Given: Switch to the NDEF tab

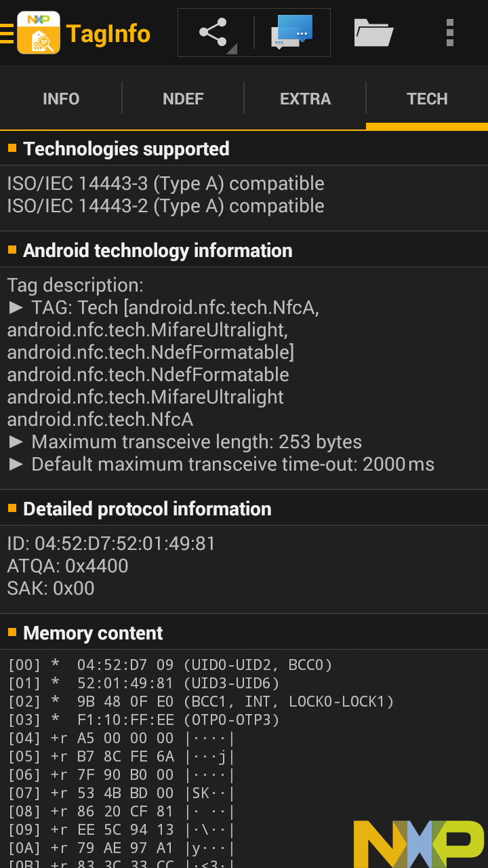Looking at the screenshot, I should click(183, 99).
